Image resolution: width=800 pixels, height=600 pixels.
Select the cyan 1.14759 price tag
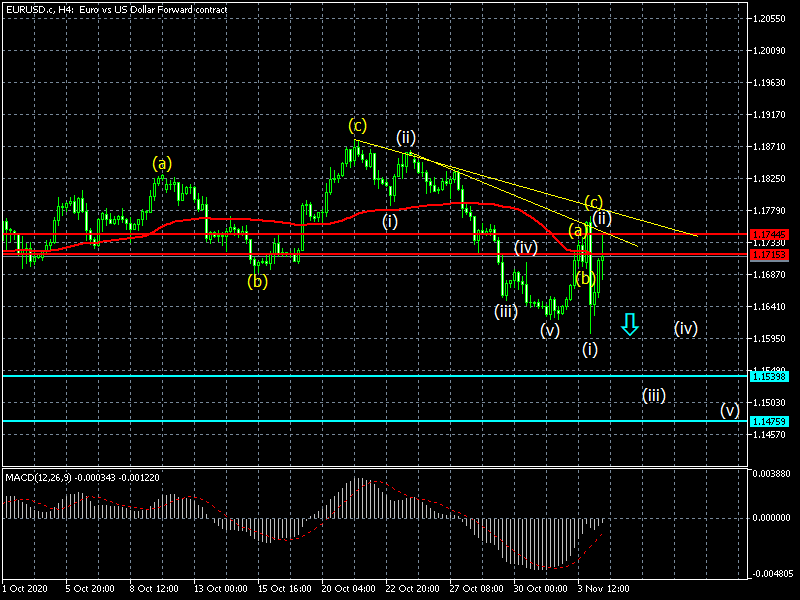775,421
